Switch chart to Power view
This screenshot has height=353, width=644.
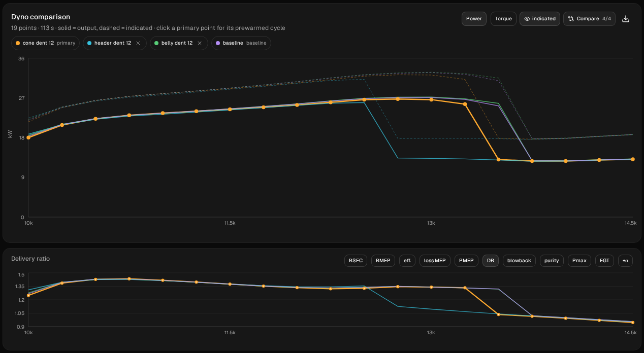[x=474, y=19]
